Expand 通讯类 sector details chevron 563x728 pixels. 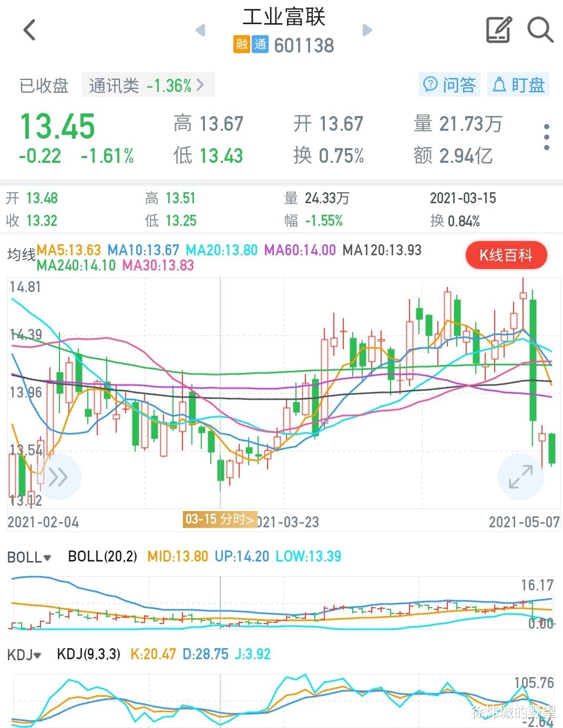point(200,85)
